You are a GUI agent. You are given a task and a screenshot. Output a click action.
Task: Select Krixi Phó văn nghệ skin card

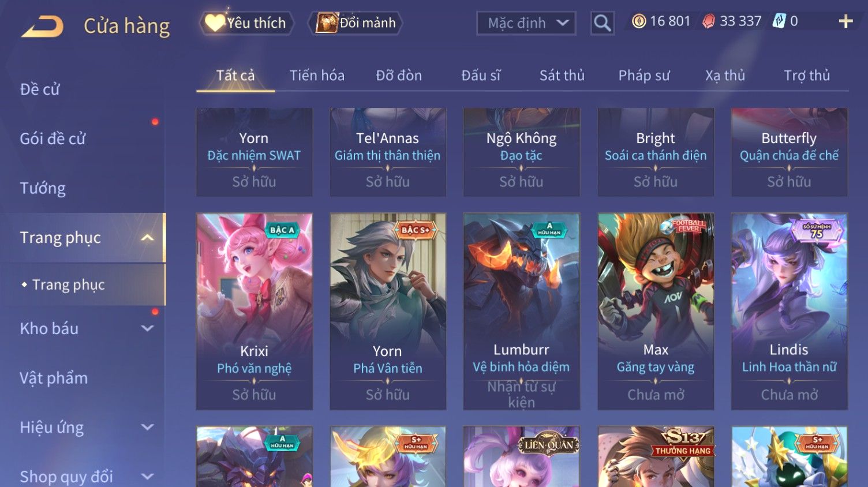tap(254, 312)
